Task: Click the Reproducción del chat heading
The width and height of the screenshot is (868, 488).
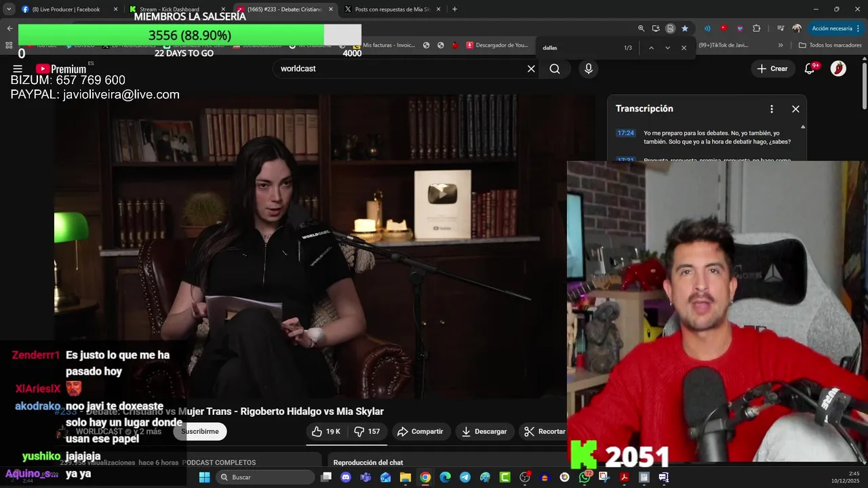Action: point(368,462)
